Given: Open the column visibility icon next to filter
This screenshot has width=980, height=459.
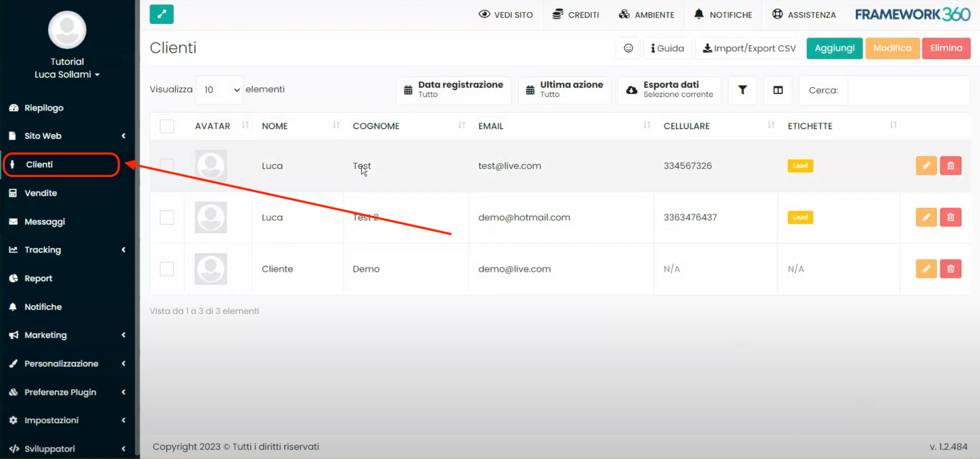Looking at the screenshot, I should [x=777, y=90].
